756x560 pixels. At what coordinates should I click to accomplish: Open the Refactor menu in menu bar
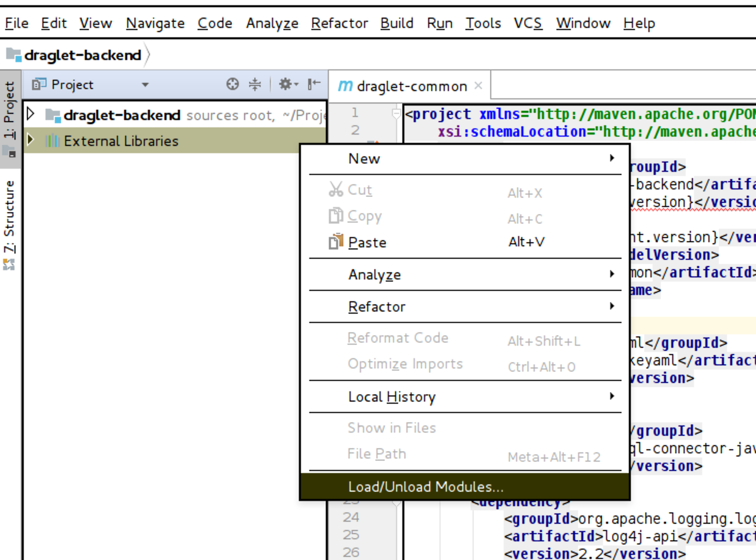[339, 23]
